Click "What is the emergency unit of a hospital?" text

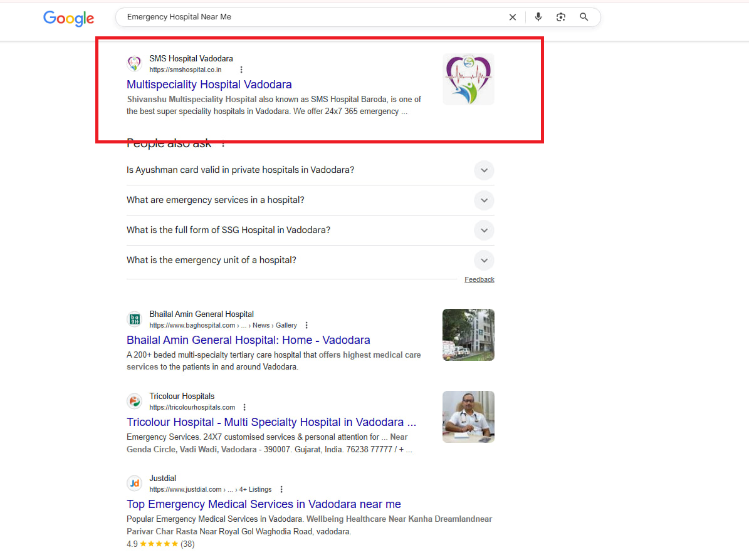pos(211,260)
